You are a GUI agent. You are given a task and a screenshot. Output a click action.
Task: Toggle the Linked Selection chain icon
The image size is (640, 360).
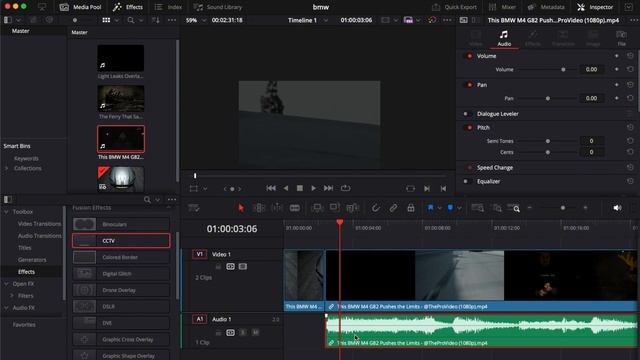[x=393, y=208]
